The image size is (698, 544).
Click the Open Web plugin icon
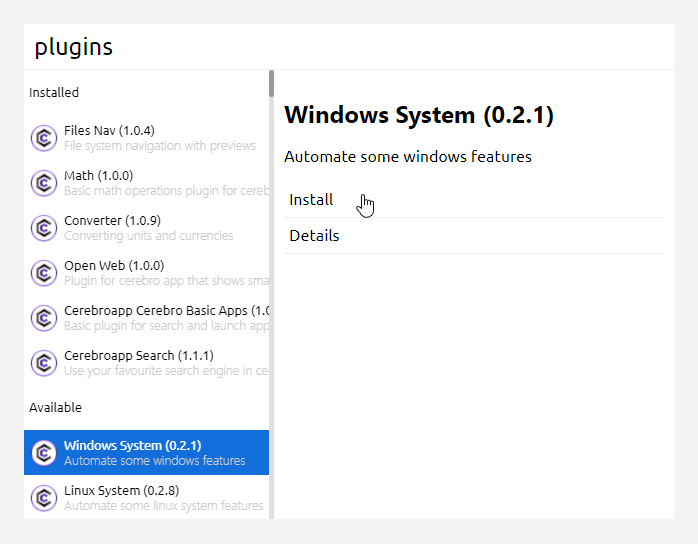(x=44, y=273)
